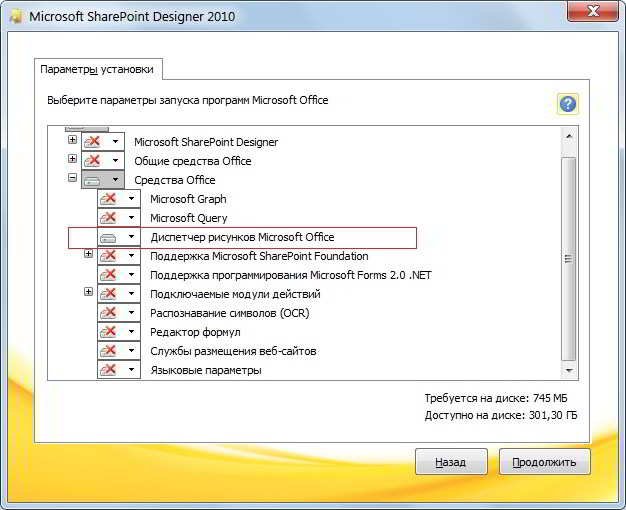Screen dimensions: 626x510
Task: Click install-state icon for Языковые параметры
Action: [109, 370]
